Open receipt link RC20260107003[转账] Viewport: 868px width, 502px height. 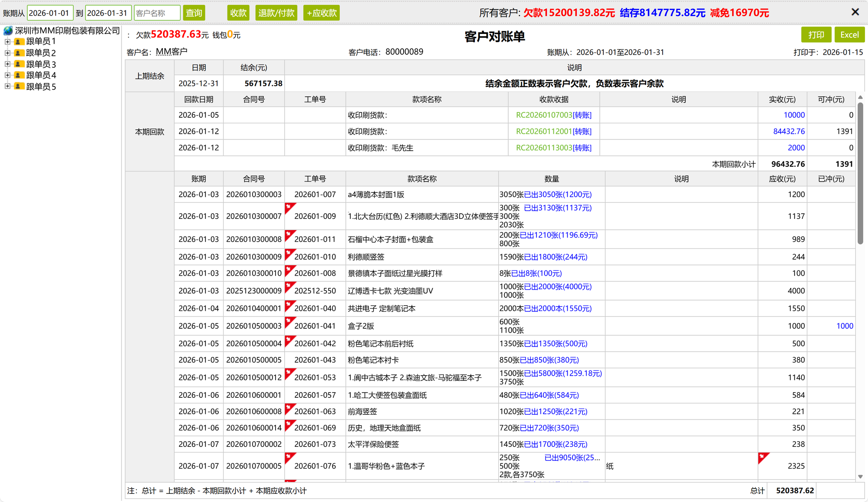click(x=553, y=115)
